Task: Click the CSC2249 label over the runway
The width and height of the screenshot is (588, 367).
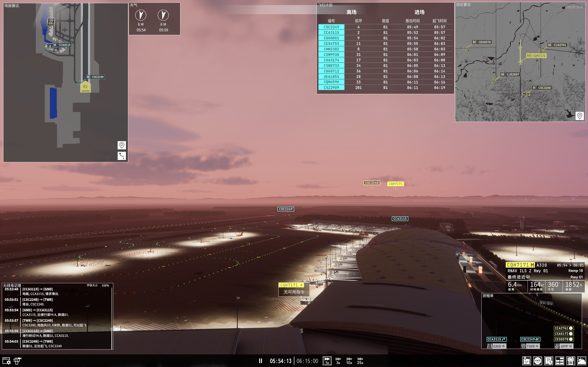Action: pos(286,209)
